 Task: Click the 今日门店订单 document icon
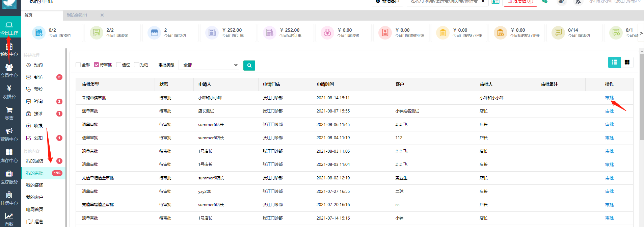pyautogui.click(x=212, y=33)
